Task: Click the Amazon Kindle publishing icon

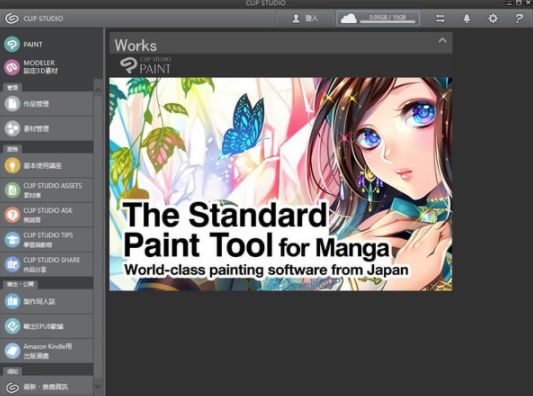Action: (12, 351)
